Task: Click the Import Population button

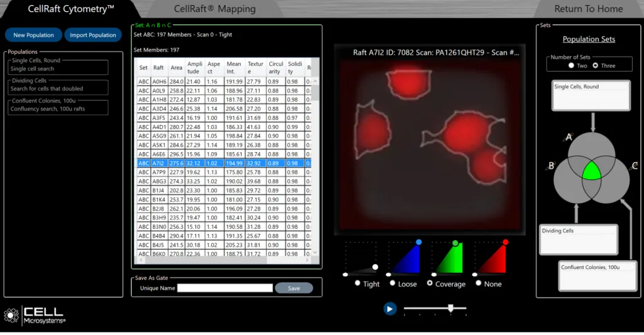Action: pos(93,35)
